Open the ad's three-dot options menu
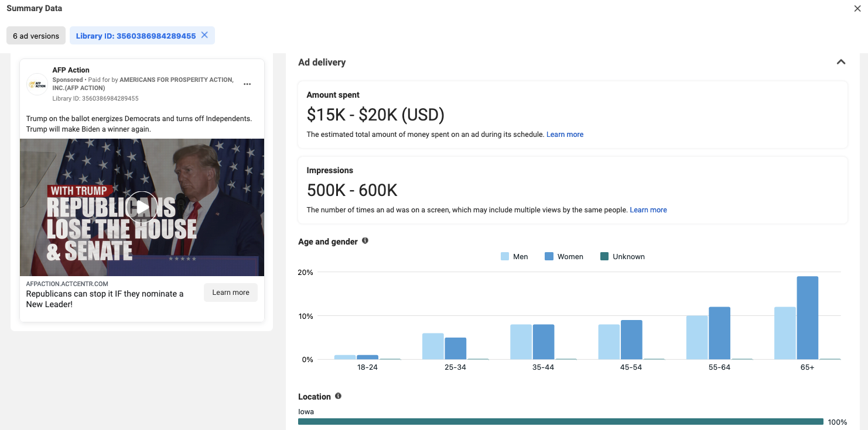This screenshot has width=868, height=430. [247, 84]
